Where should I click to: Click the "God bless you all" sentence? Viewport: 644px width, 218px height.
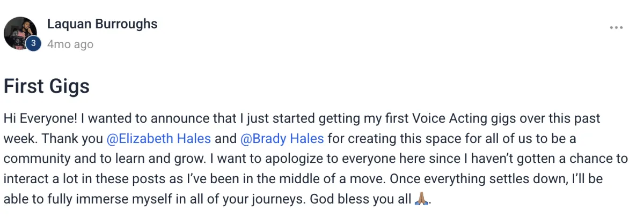tap(364, 200)
